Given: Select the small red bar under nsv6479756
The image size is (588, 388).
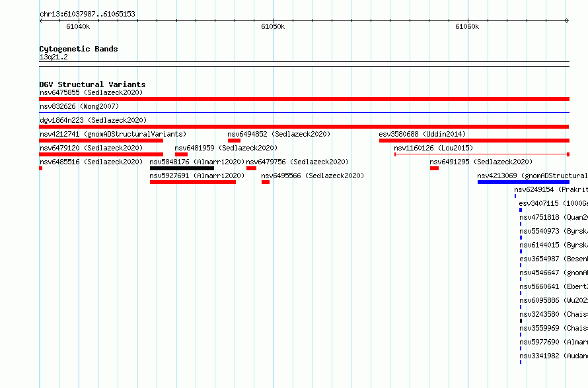Looking at the screenshot, I should [251, 168].
